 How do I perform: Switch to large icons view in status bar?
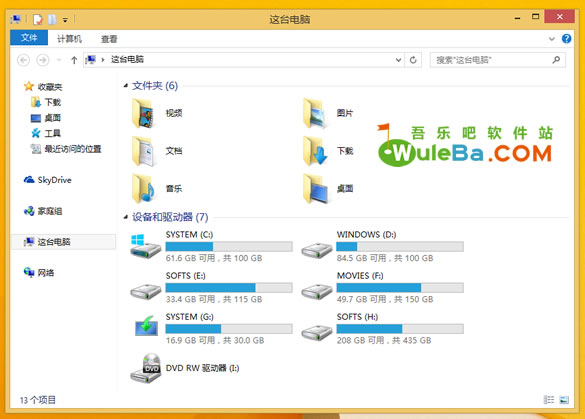pyautogui.click(x=564, y=400)
